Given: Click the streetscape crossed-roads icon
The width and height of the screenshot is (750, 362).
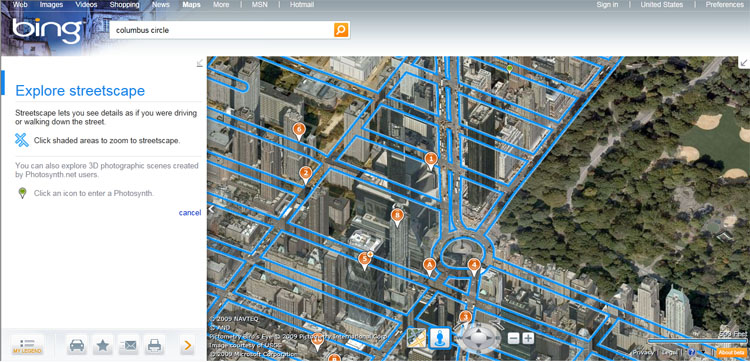Looking at the screenshot, I should tap(22, 140).
